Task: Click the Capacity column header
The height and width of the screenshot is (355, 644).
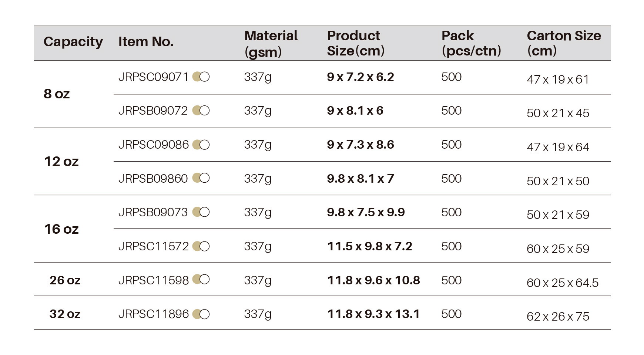Action: [x=73, y=42]
